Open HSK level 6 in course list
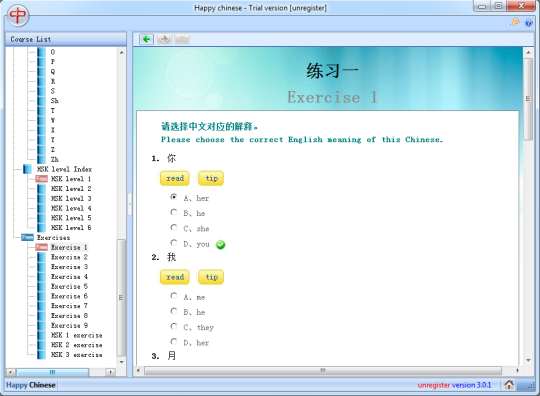540x396 pixels. point(71,228)
